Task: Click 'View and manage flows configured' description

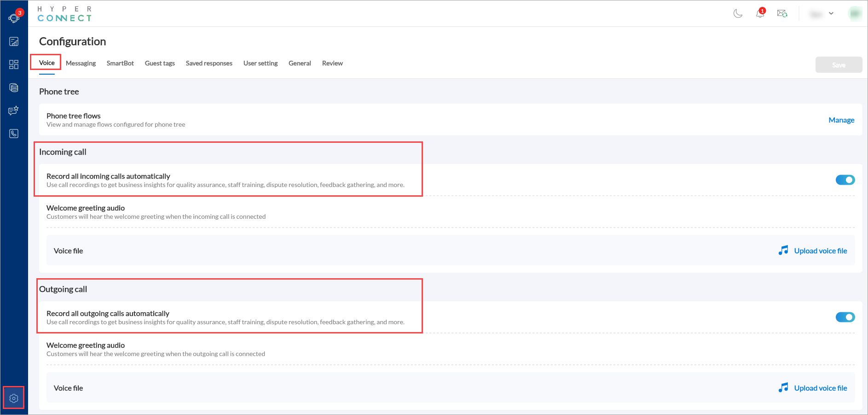Action: click(116, 124)
